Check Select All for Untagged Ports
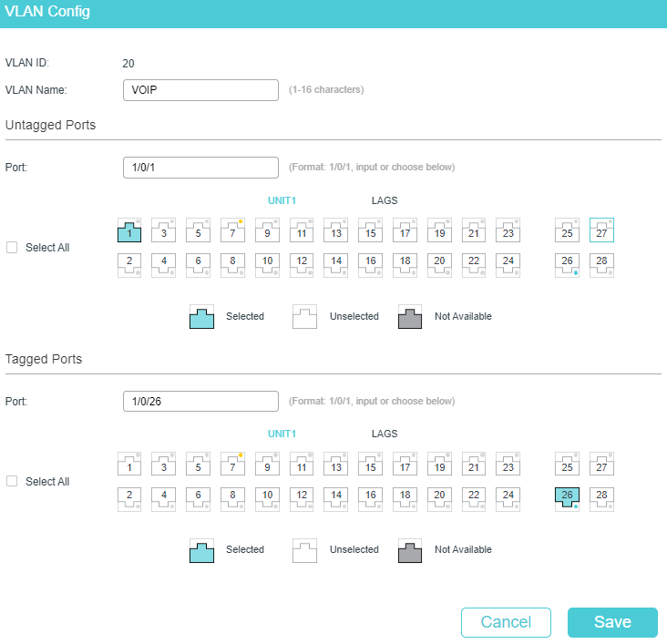The image size is (667, 644). click(x=12, y=248)
